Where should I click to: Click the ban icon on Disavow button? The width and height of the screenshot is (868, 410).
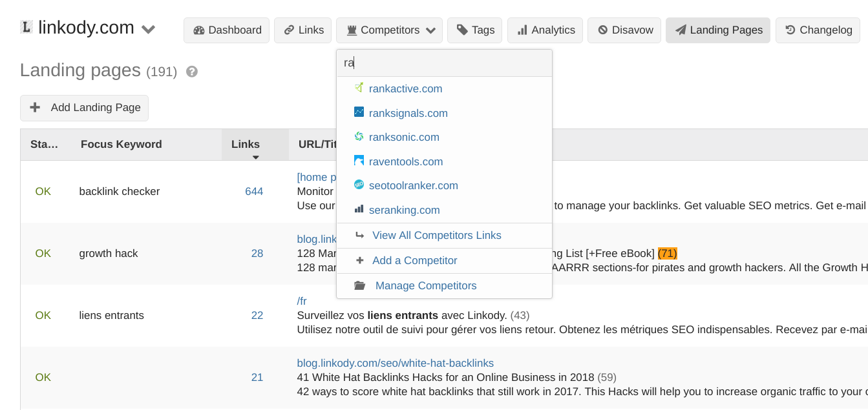click(602, 30)
